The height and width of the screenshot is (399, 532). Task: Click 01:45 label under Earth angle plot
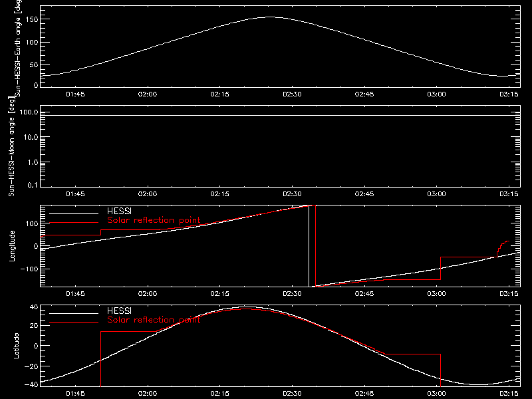tap(75, 94)
